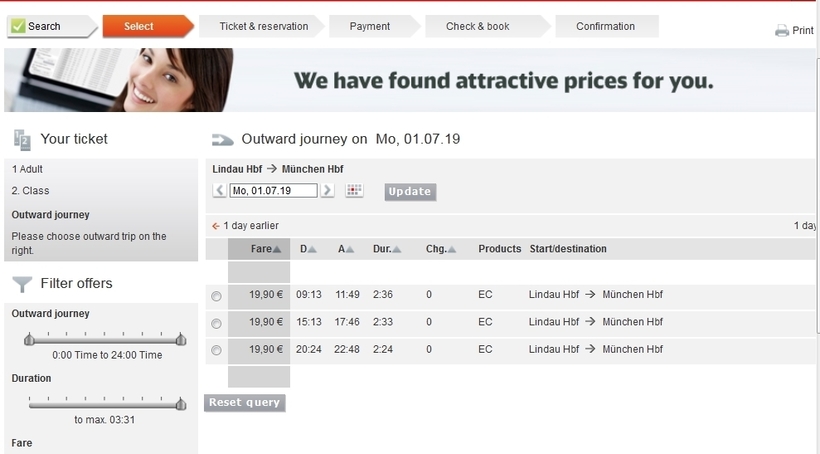Click the Reset query button
The image size is (820, 454).
coord(245,403)
